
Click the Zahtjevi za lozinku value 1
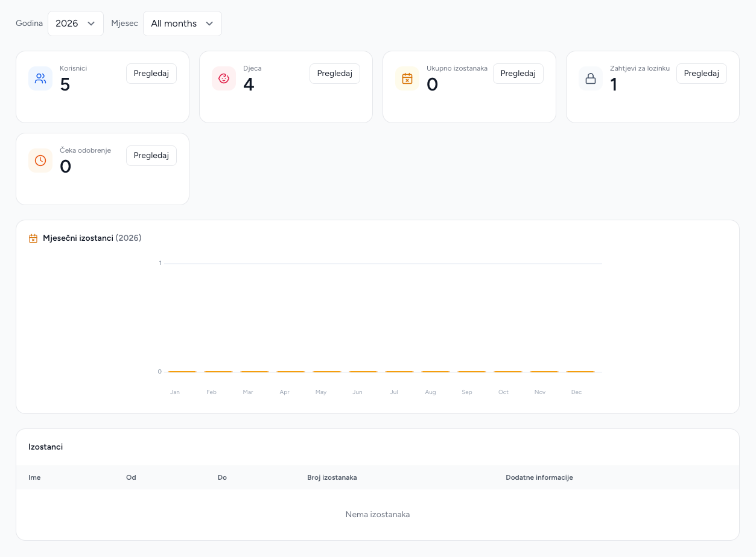(614, 84)
